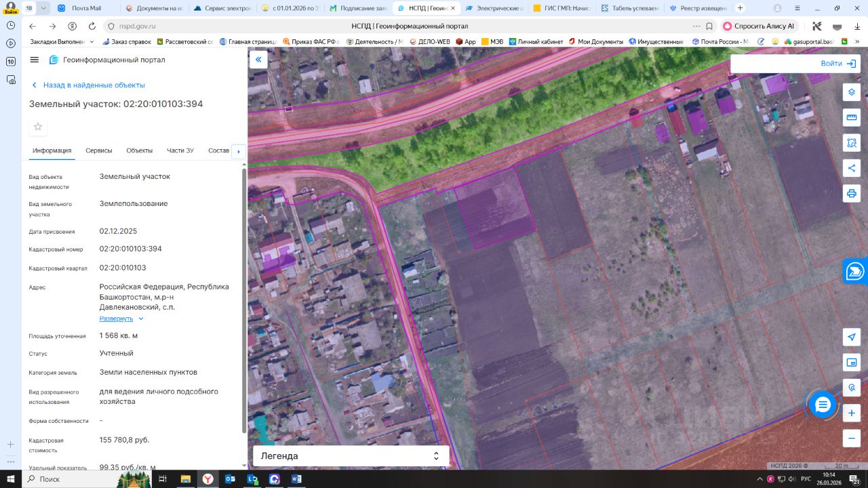Collapse the left info panel
Viewport: 868px width, 488px height.
[x=258, y=60]
